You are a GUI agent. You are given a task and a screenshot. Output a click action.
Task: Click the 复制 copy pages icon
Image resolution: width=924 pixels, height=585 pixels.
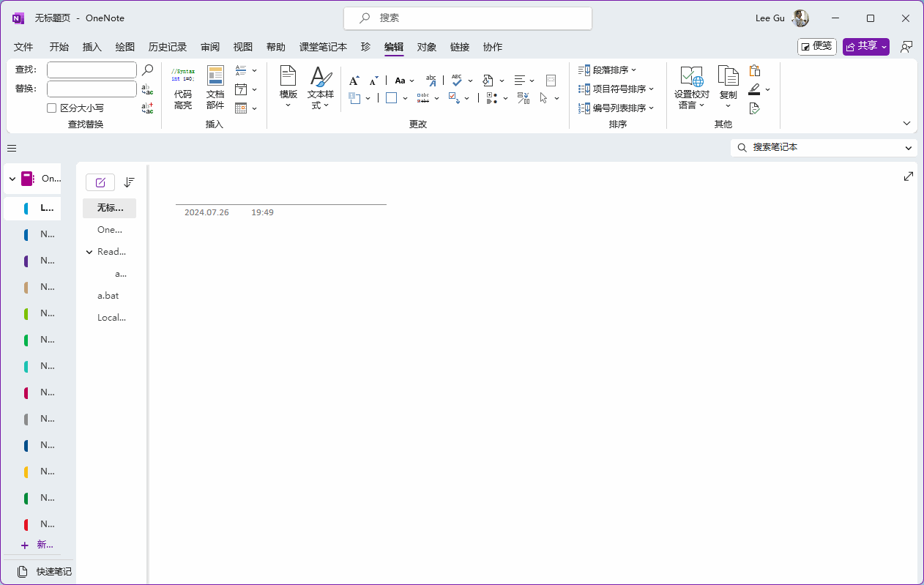[728, 76]
